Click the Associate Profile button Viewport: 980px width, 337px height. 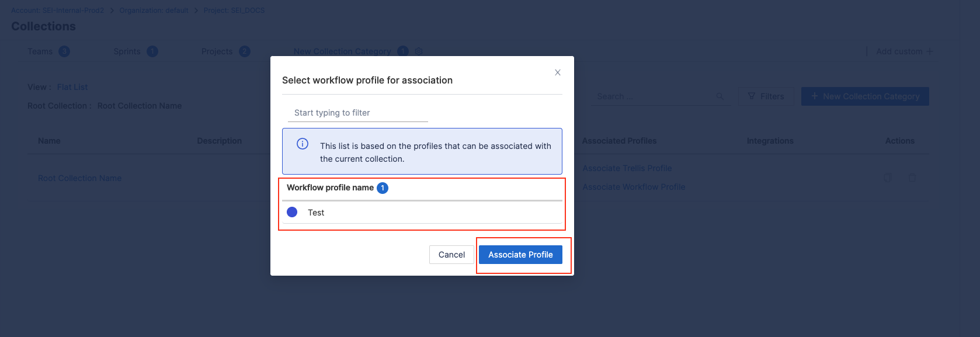[x=520, y=255]
